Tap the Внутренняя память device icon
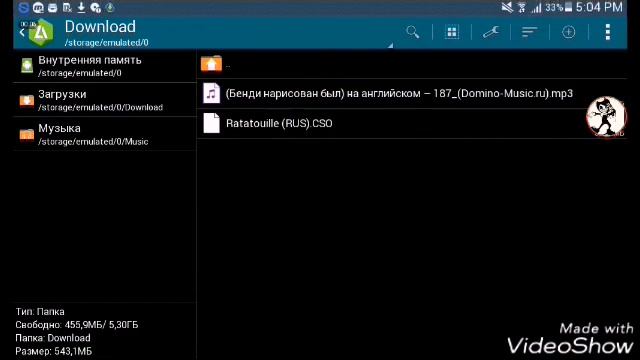 click(x=27, y=66)
